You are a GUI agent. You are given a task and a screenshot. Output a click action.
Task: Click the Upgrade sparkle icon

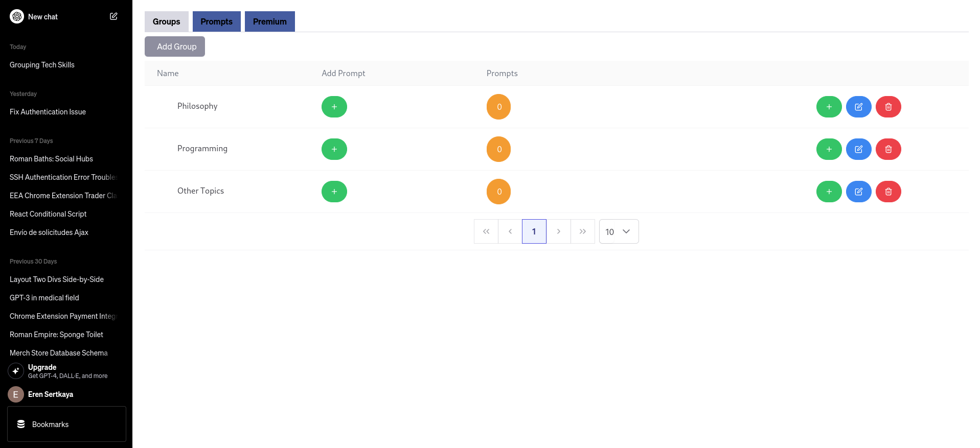pyautogui.click(x=16, y=371)
